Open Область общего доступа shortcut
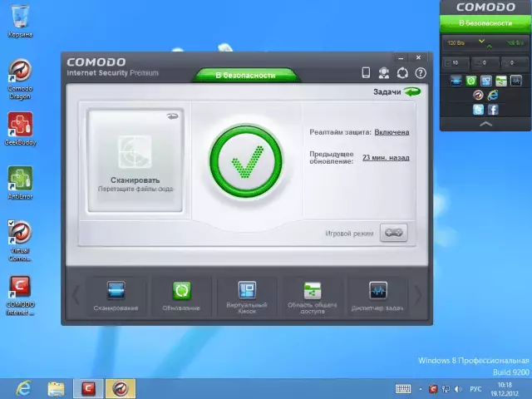The image size is (532, 399). (x=313, y=297)
